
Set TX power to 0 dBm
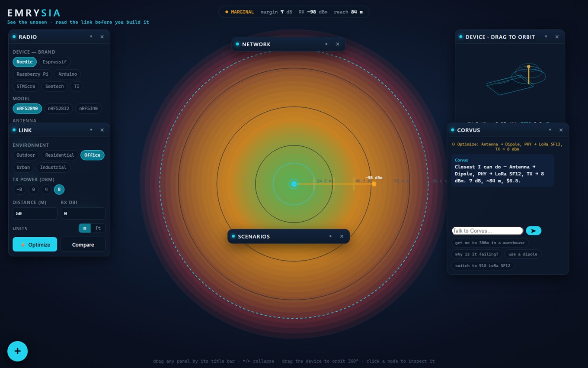click(x=33, y=189)
